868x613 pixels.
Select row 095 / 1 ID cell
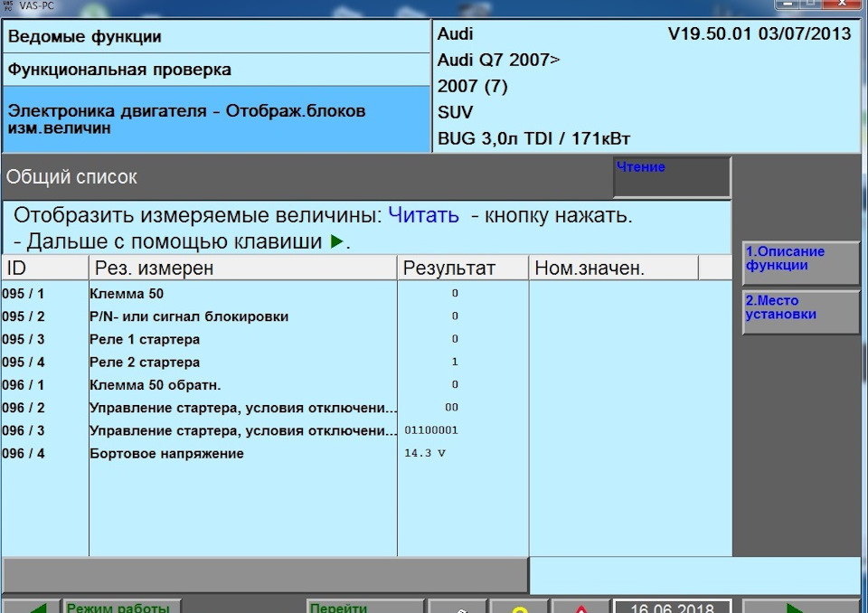pos(24,294)
